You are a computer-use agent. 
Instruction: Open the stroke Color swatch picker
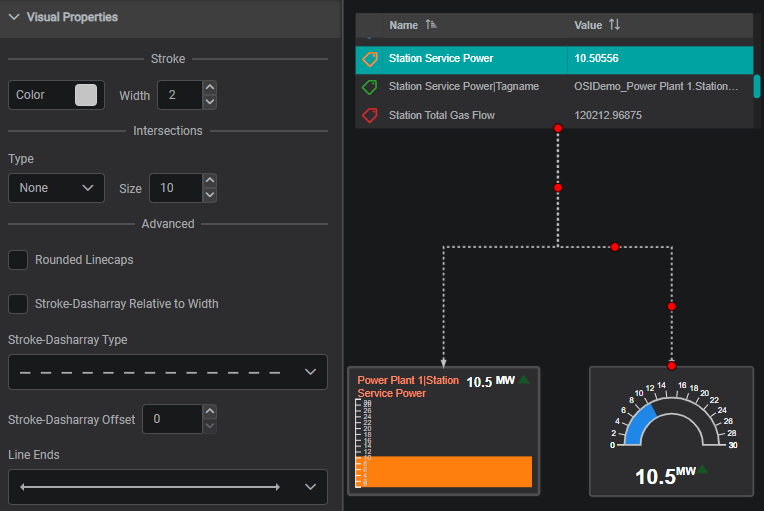point(86,95)
